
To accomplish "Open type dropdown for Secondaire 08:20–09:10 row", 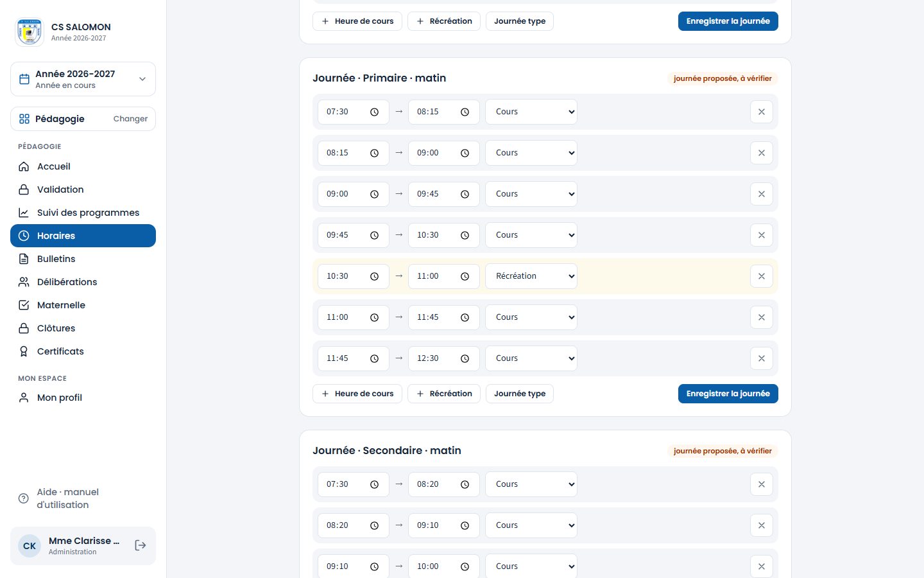I will point(531,525).
